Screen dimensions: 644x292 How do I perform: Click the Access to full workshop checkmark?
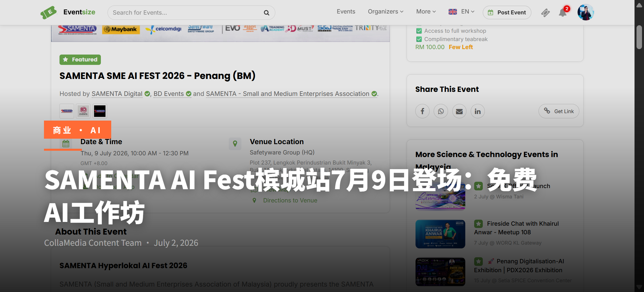(419, 31)
